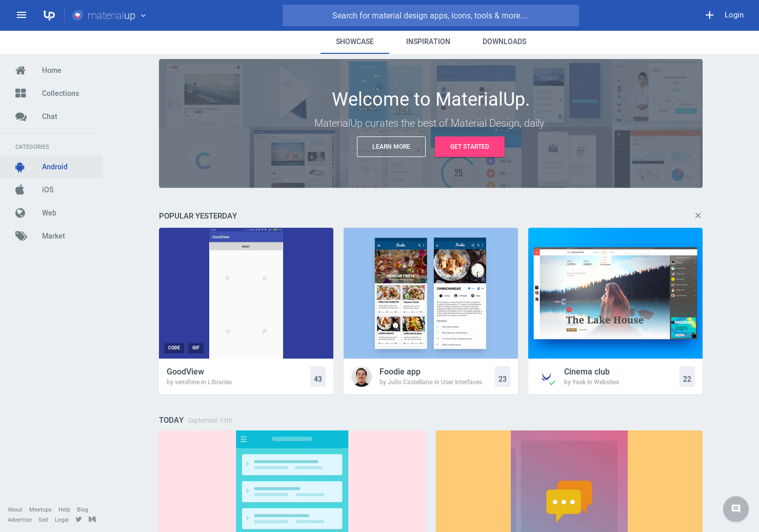Click the plus submit icon
This screenshot has width=759, height=532.
tap(709, 15)
